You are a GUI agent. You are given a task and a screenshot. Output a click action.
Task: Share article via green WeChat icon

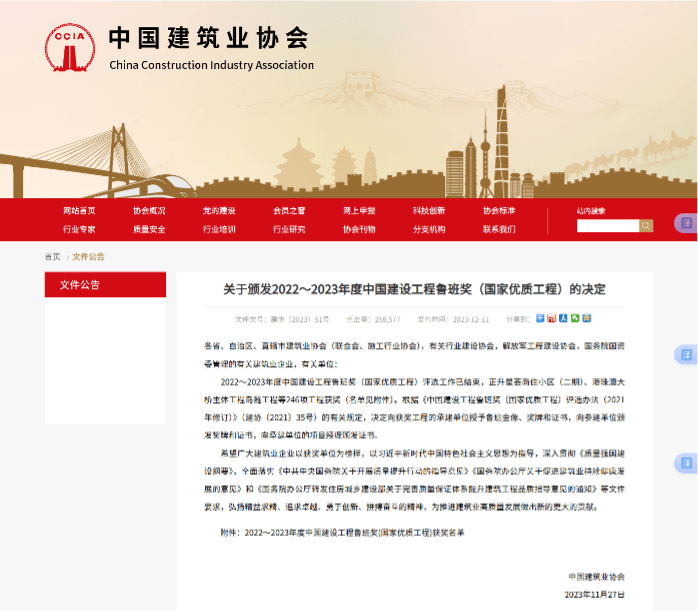[573, 319]
